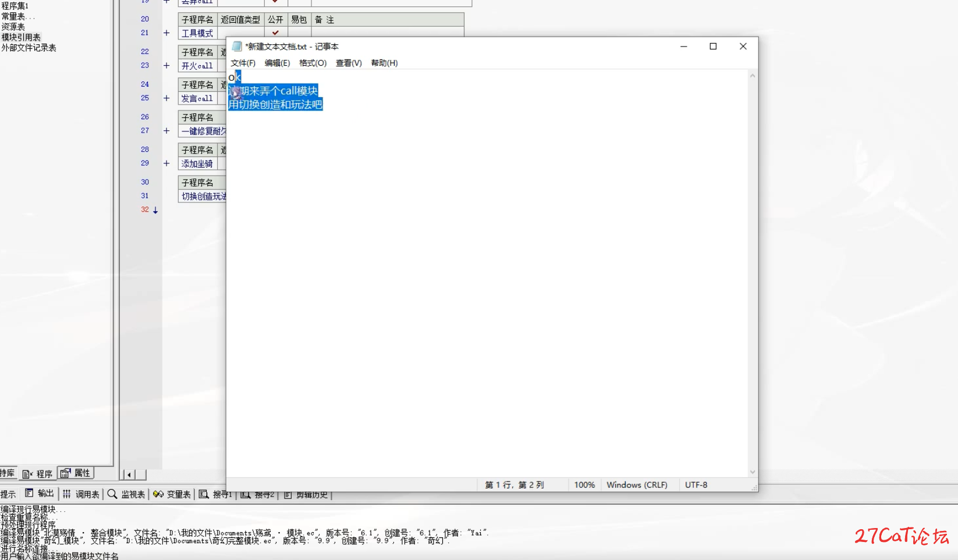Switch to the 程序 panel tab
This screenshot has width=958, height=560.
pos(37,473)
